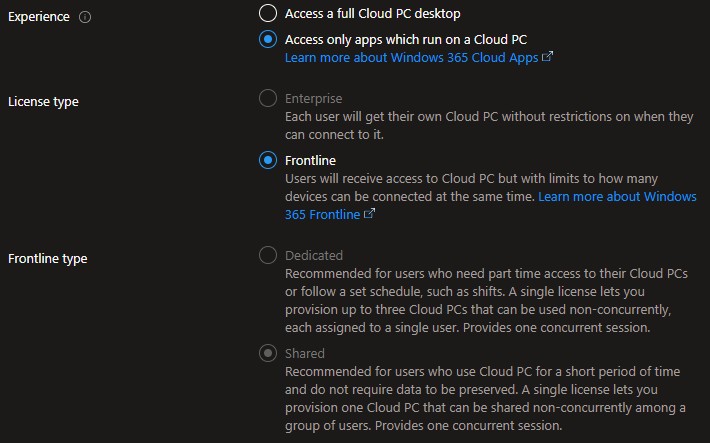Click external-link icon after Windows 365 Cloud Apps

tap(547, 57)
